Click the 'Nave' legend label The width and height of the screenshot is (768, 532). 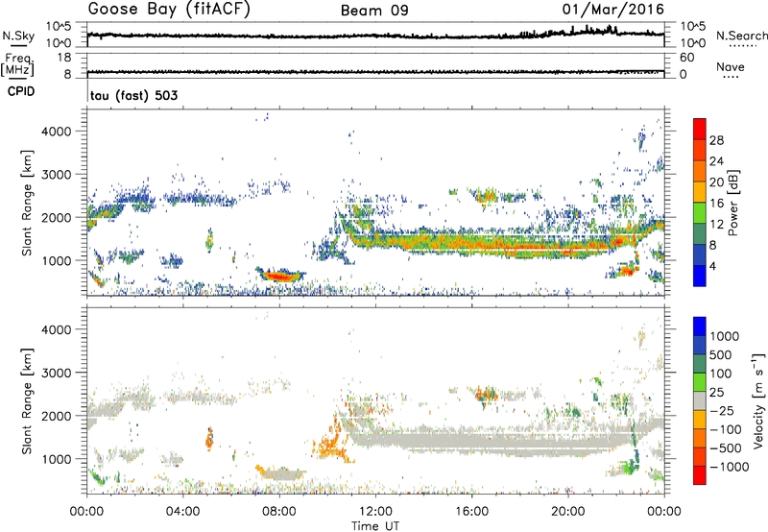point(731,66)
